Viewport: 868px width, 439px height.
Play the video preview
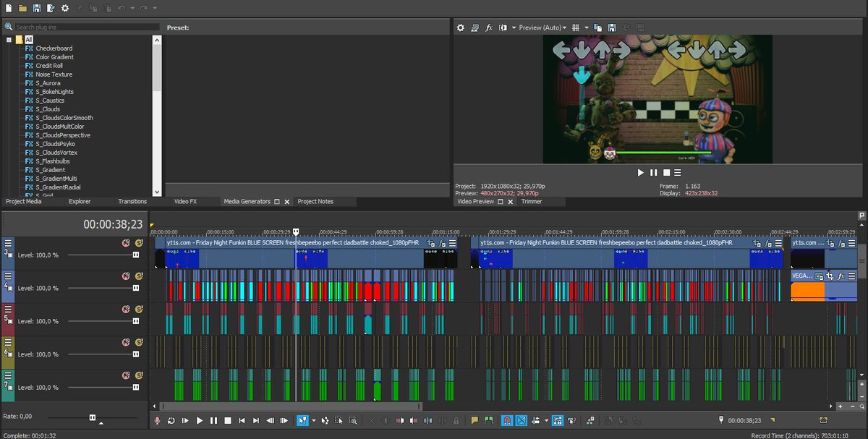pyautogui.click(x=640, y=172)
